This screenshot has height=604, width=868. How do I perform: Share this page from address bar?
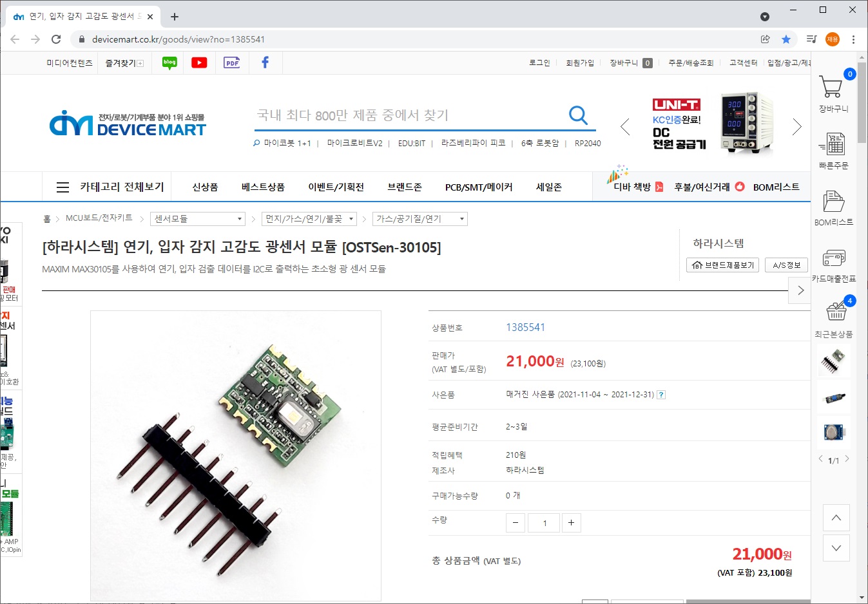coord(766,39)
